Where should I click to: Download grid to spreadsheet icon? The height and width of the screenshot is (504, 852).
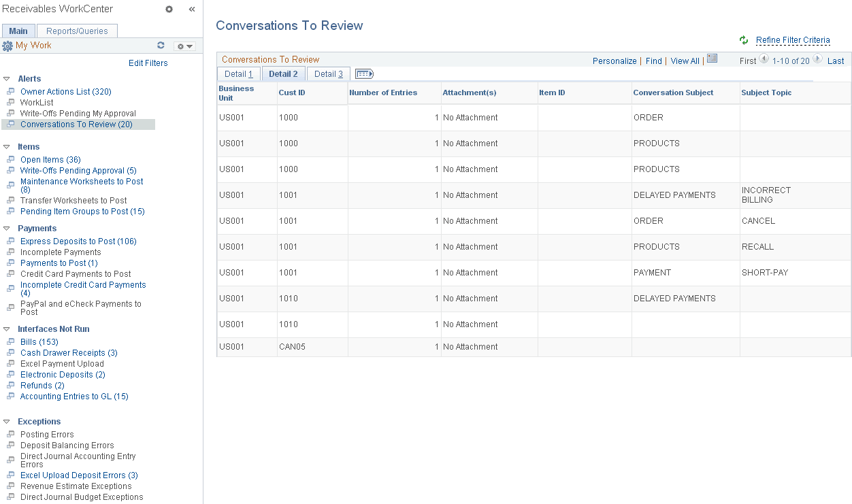712,59
